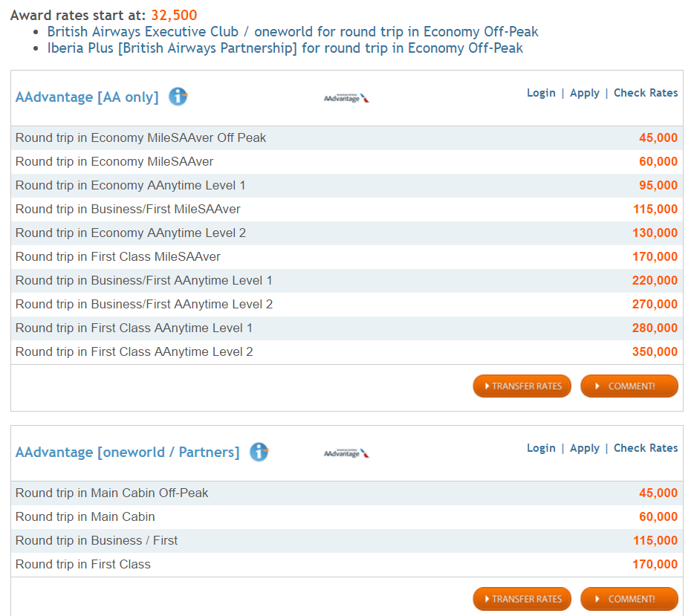Click AAdvantage logo in AA only section
694x616 pixels.
[346, 98]
